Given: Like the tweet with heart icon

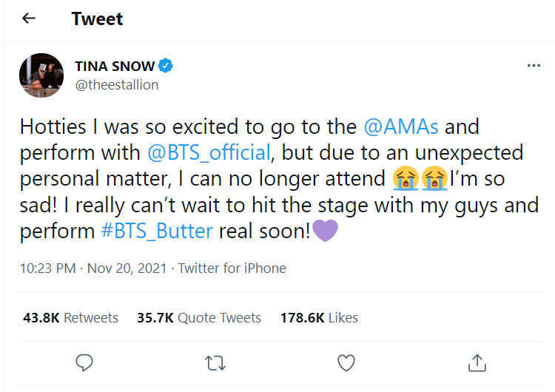Looking at the screenshot, I should 346,362.
